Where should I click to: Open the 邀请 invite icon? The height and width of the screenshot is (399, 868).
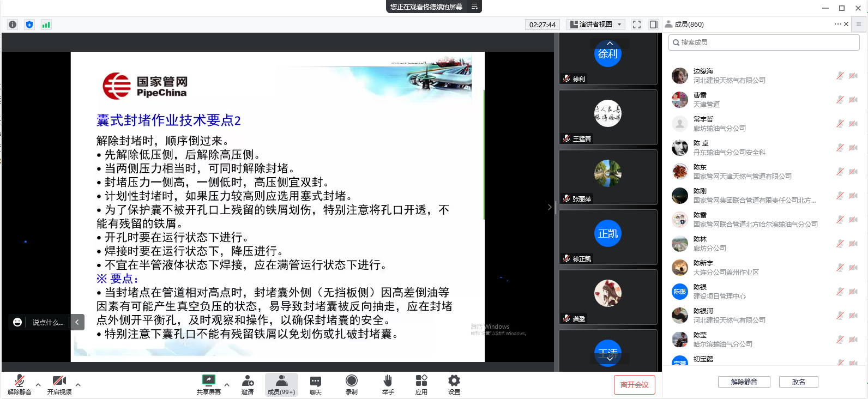point(248,380)
